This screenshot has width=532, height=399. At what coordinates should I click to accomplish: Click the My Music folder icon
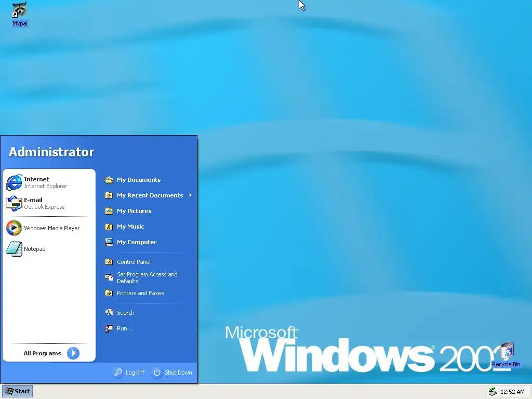click(109, 227)
